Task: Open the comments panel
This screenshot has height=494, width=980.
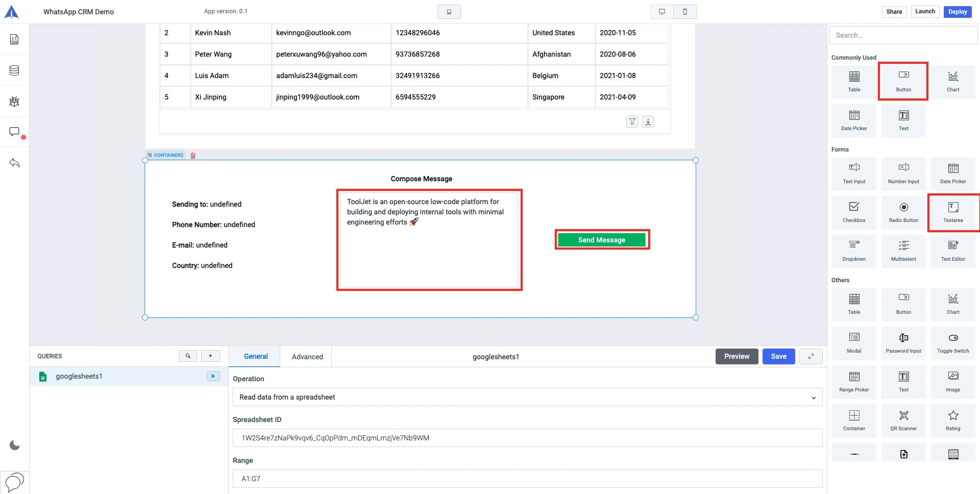Action: (14, 132)
